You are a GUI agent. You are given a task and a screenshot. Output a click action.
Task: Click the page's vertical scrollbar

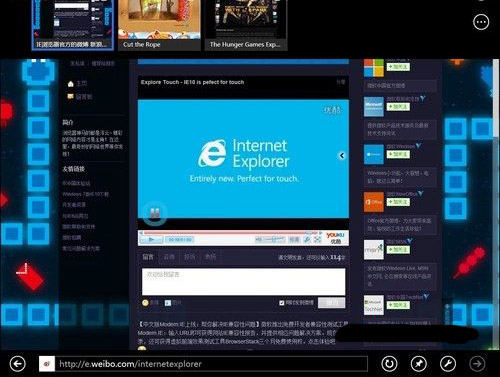pyautogui.click(x=496, y=203)
